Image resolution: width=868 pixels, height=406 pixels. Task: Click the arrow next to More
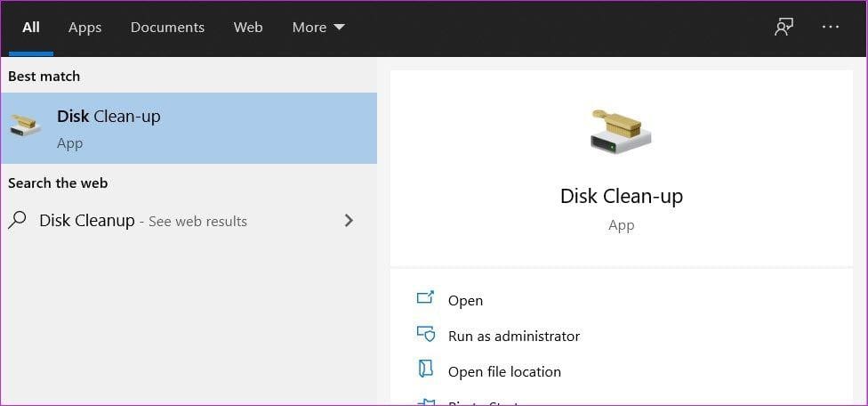[340, 27]
